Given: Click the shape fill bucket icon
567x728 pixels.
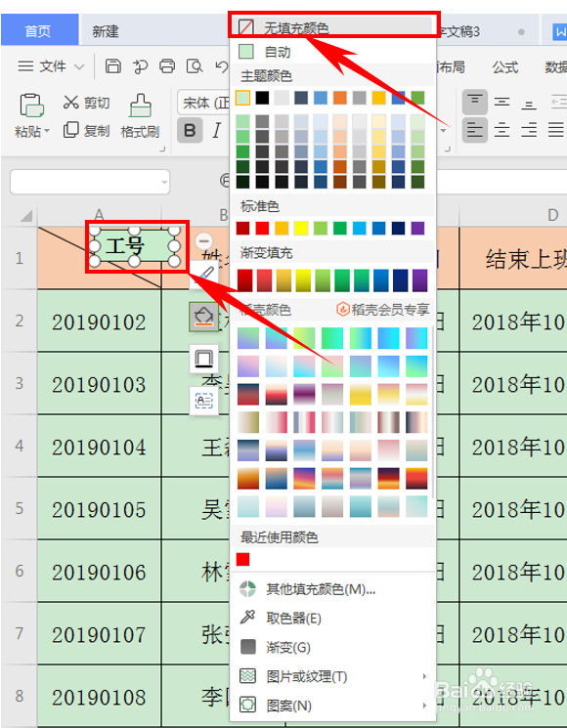Looking at the screenshot, I should coord(204,318).
